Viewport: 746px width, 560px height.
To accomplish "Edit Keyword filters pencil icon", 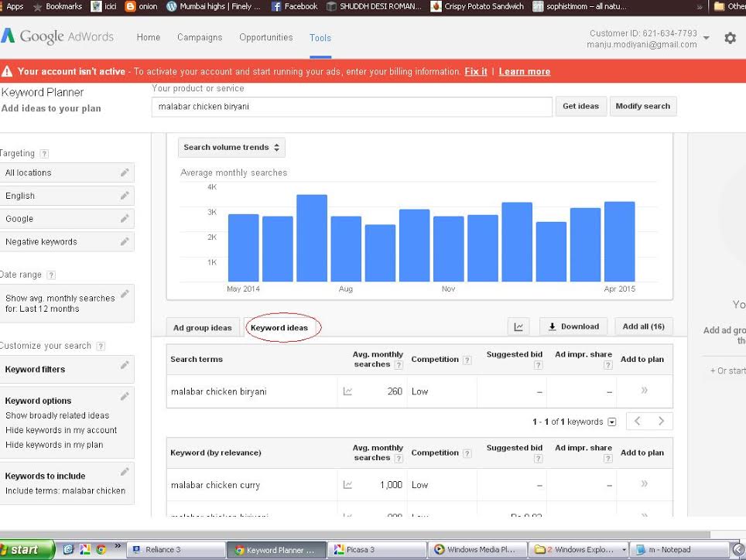I will 125,365.
